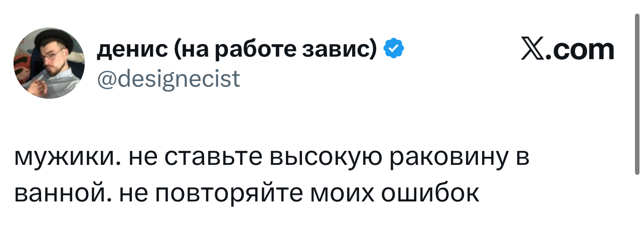Open the @designecist handle link
Screen dimensions: 644x231
[x=168, y=79]
